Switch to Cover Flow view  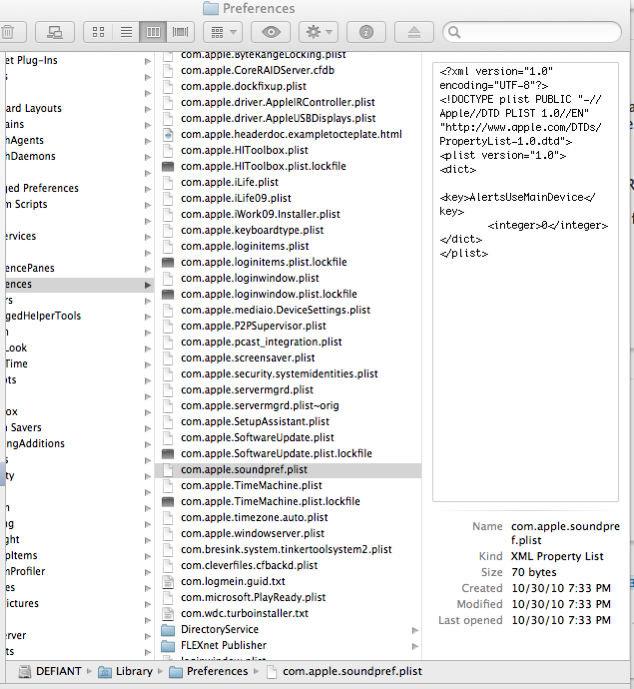pos(180,32)
